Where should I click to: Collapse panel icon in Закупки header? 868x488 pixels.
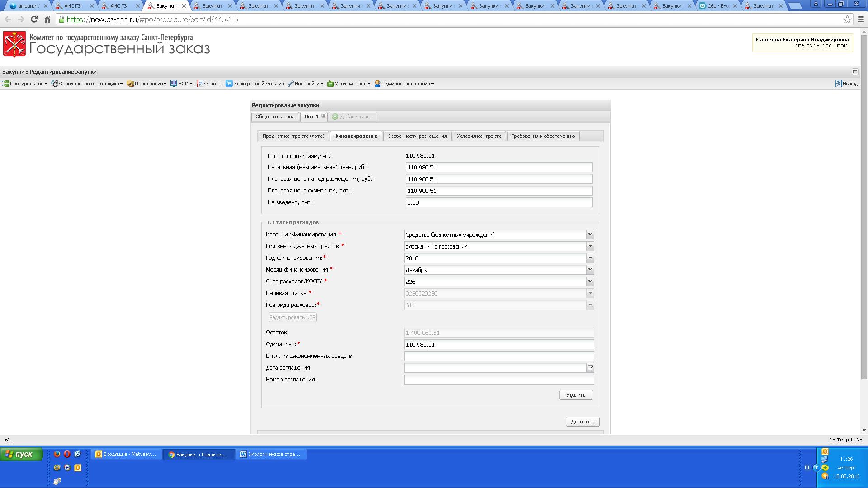tap(854, 71)
